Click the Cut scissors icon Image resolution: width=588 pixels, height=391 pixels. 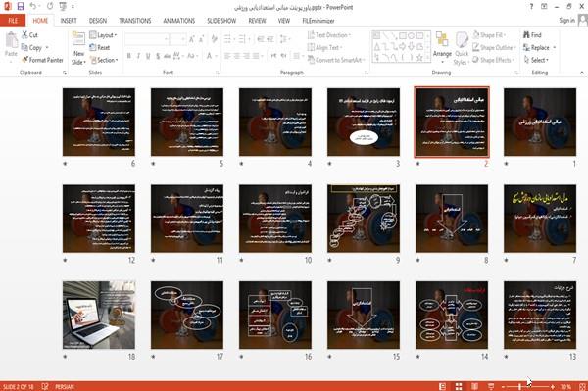tap(24, 35)
